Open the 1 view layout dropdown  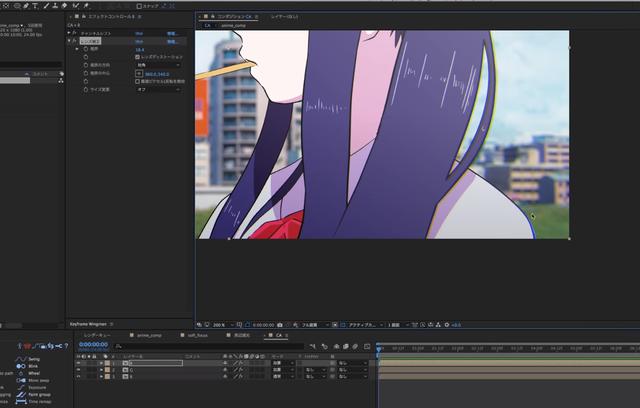[x=397, y=325]
